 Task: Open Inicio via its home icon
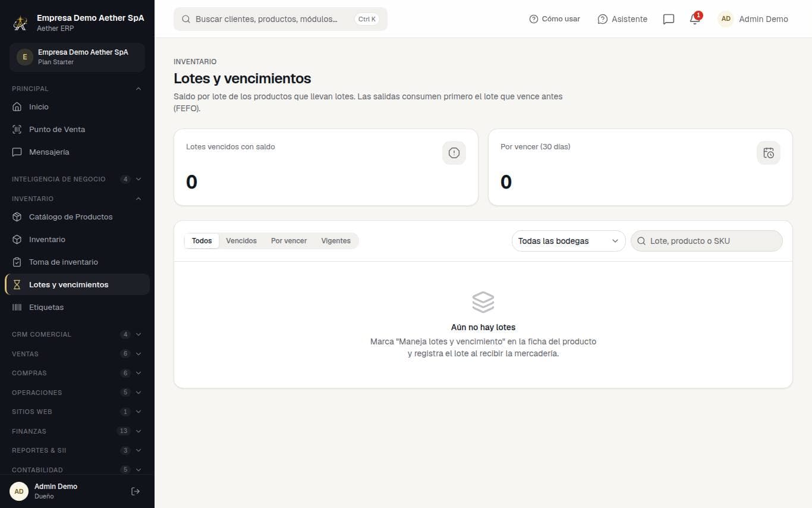click(17, 107)
